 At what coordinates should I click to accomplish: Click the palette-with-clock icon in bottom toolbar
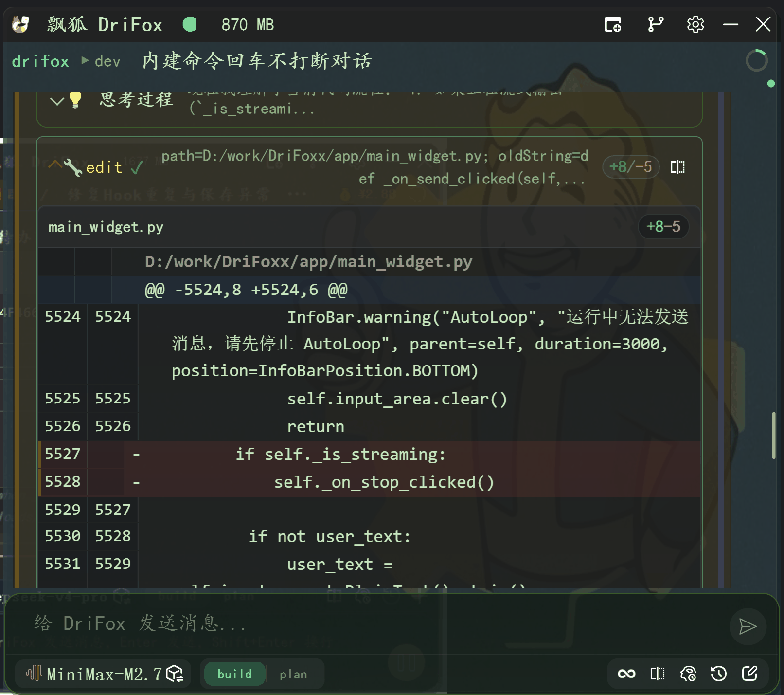[688, 674]
